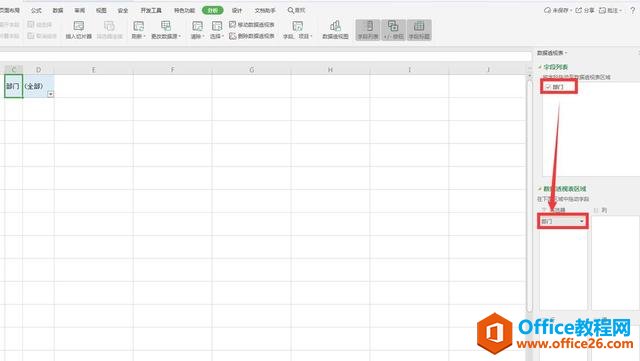
Task: Click the 取消组合 option in ribbon
Action: pos(42,36)
